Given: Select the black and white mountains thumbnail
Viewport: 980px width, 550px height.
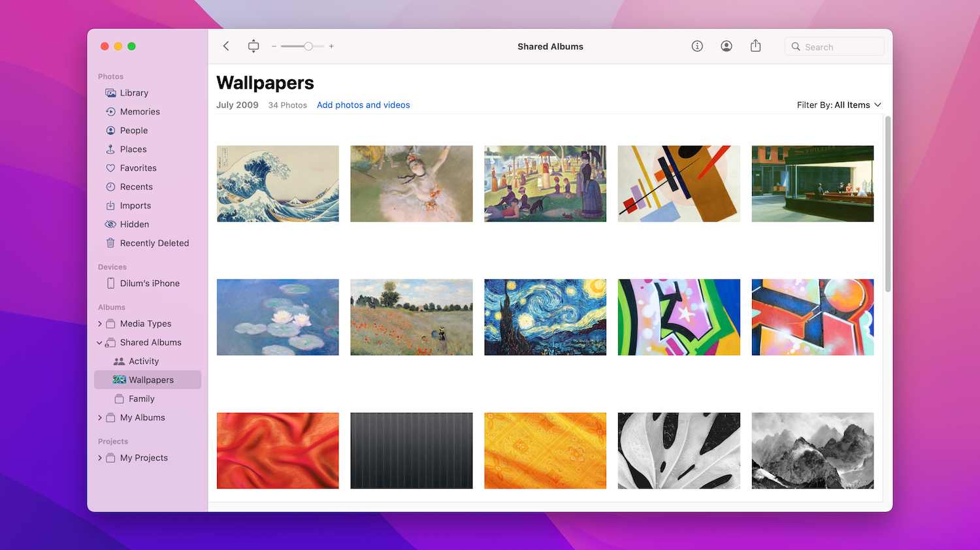Looking at the screenshot, I should click(x=813, y=451).
